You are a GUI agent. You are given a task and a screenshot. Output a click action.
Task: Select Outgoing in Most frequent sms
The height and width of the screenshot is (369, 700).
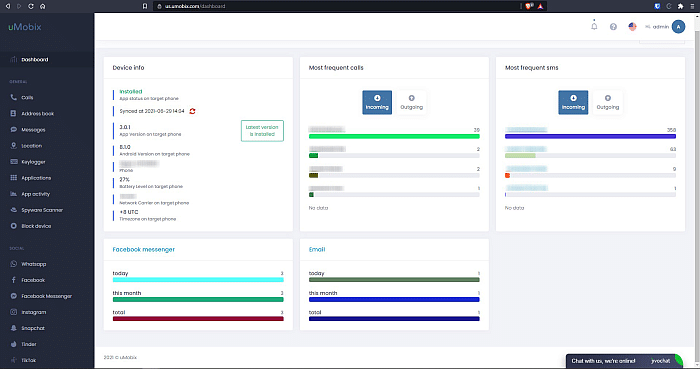[x=608, y=102]
